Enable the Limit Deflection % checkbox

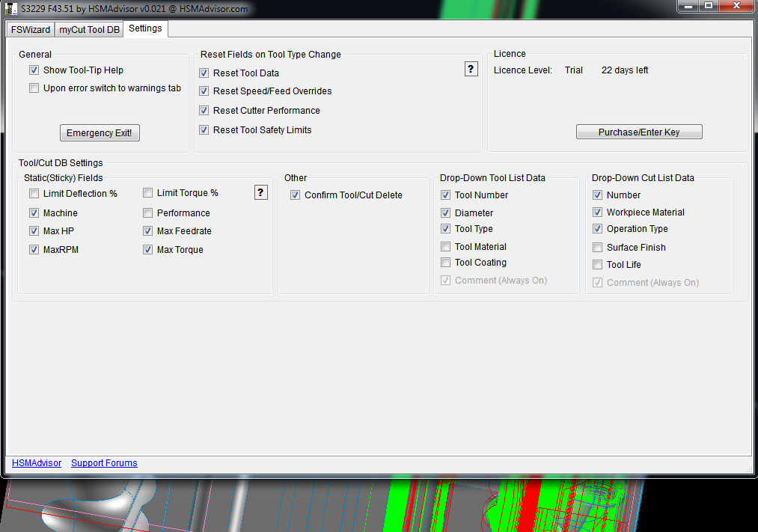[34, 194]
